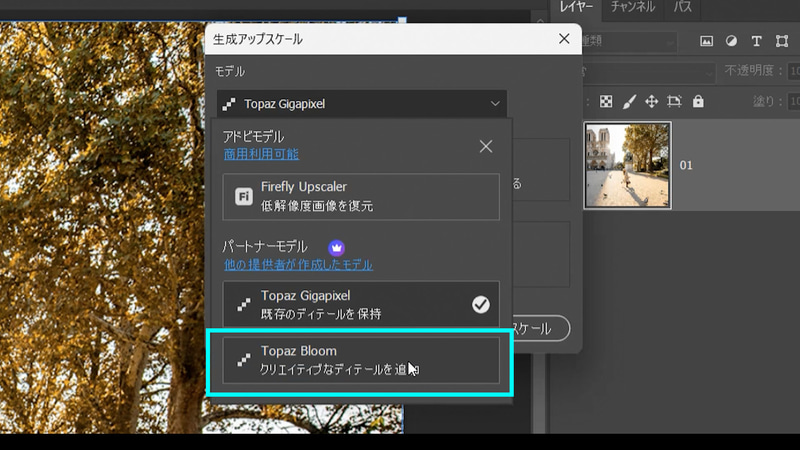The image size is (800, 450).
Task: Close the 生成アップスケール dialog
Action: pos(564,39)
